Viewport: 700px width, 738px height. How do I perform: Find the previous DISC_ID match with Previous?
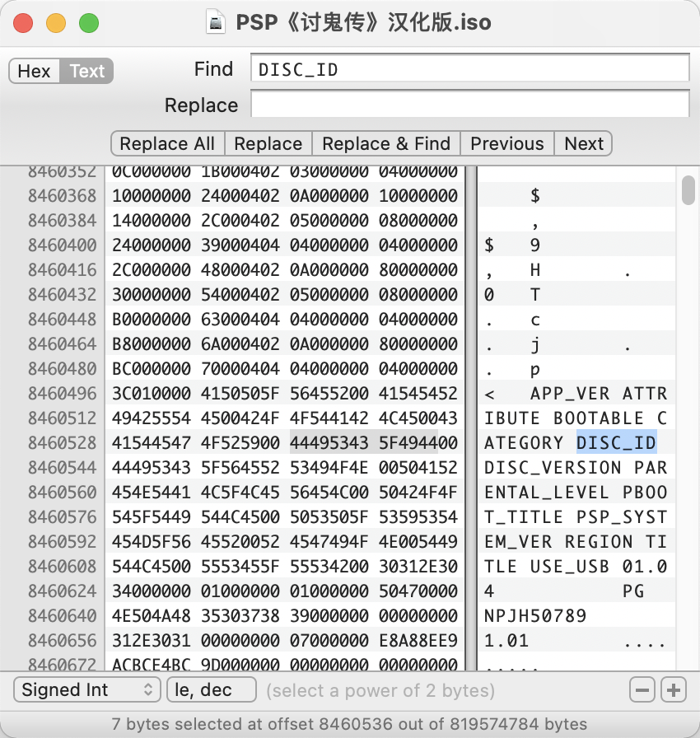(x=506, y=142)
